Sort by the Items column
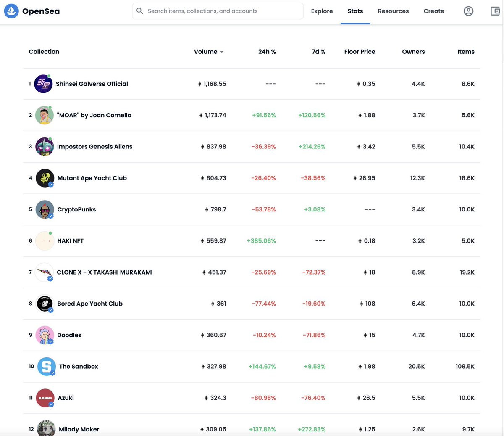 466,52
